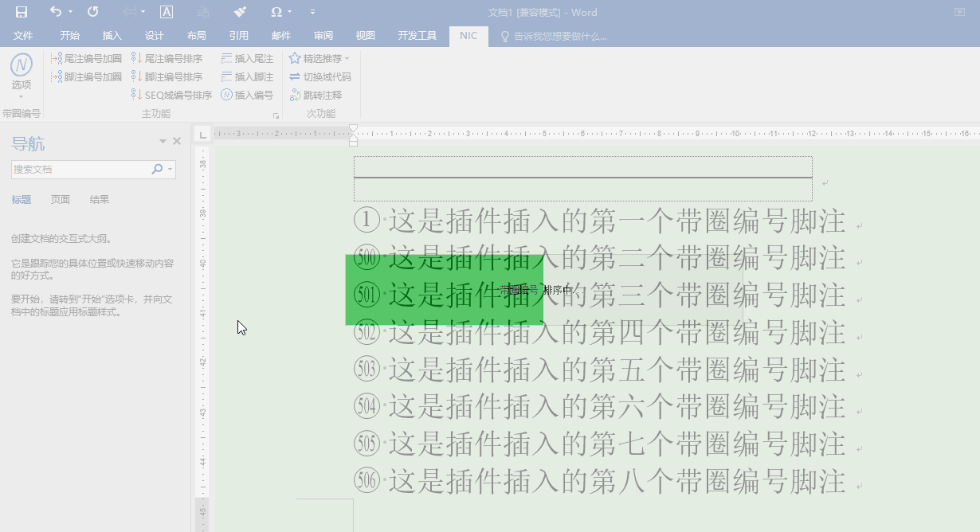Switch to the 邮件 tab
980x532 pixels.
click(x=281, y=36)
